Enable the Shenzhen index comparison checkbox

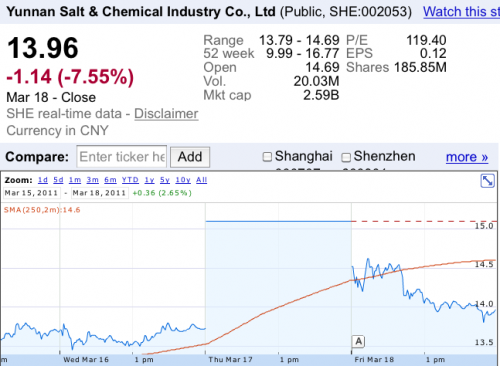tap(346, 157)
